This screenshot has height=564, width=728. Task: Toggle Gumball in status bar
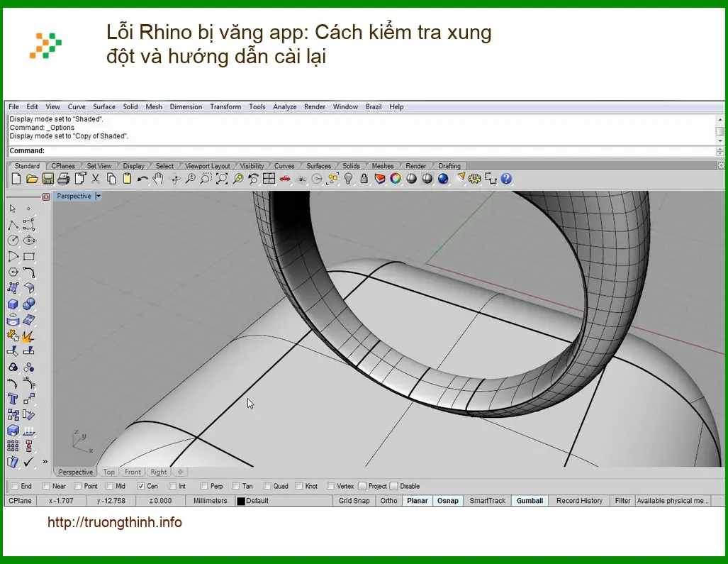[x=530, y=501]
